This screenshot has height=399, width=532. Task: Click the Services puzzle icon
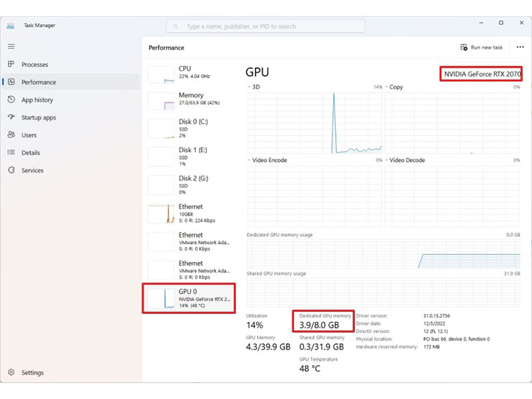pos(11,170)
